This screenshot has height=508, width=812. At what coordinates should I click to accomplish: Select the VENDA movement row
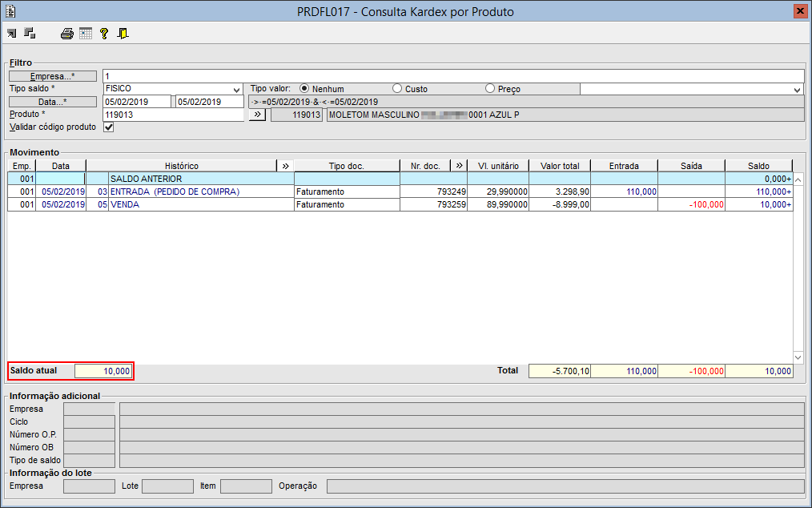[400, 205]
